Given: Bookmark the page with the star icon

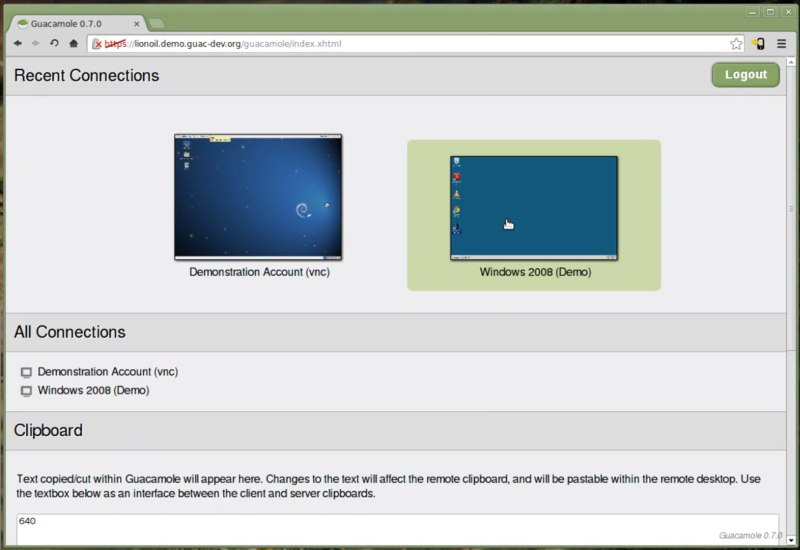Looking at the screenshot, I should click(736, 44).
